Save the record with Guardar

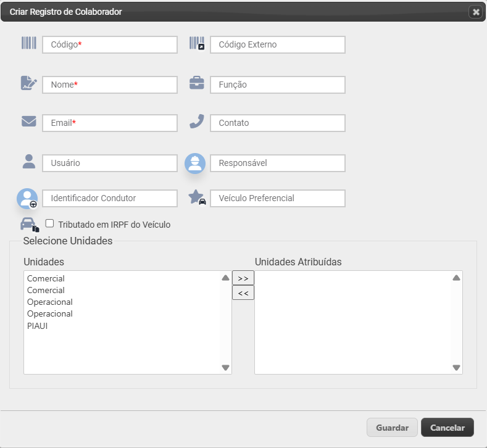click(392, 428)
